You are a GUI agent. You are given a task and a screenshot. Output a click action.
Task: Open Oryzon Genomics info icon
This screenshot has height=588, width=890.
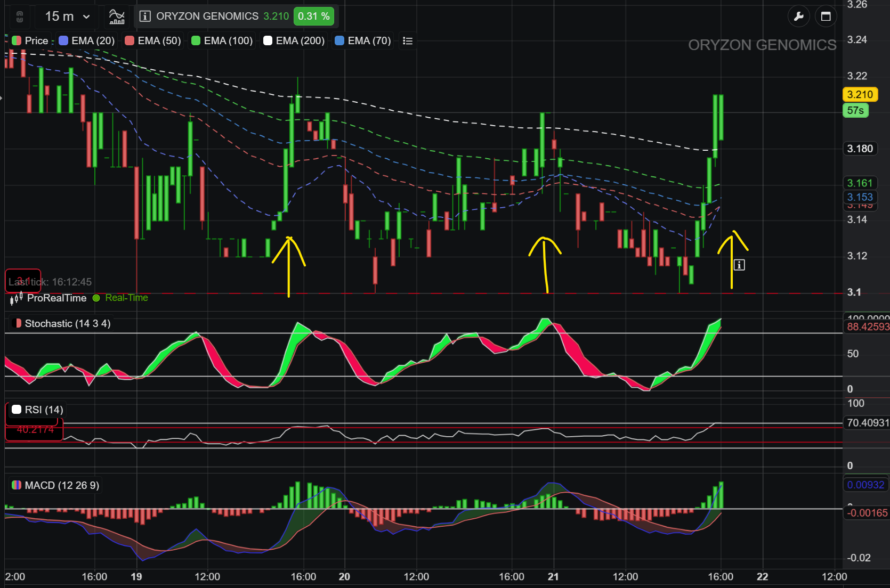[x=145, y=17]
